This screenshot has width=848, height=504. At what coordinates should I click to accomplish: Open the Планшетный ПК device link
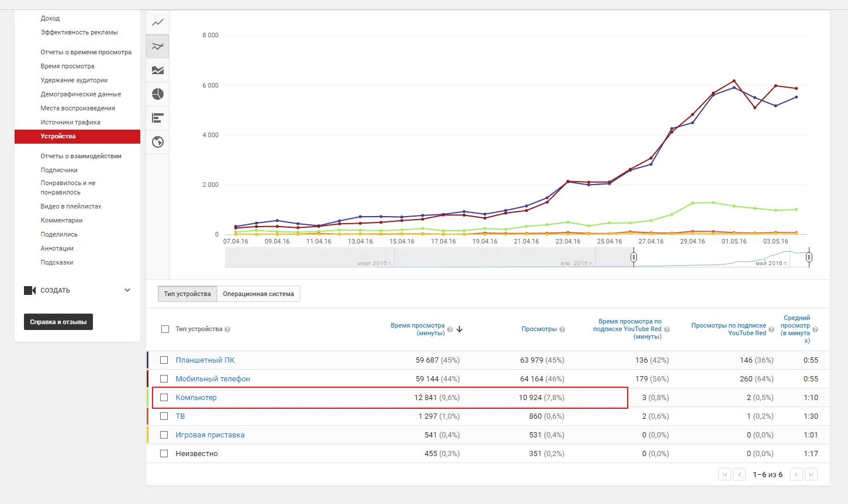point(205,360)
